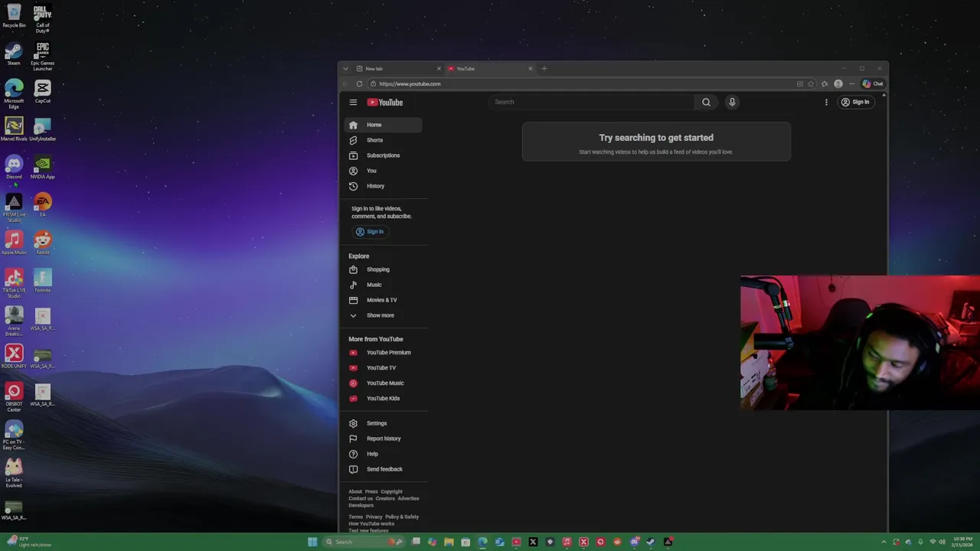The width and height of the screenshot is (980, 551).
Task: Open YouTube Settings in sidebar
Action: tap(383, 423)
